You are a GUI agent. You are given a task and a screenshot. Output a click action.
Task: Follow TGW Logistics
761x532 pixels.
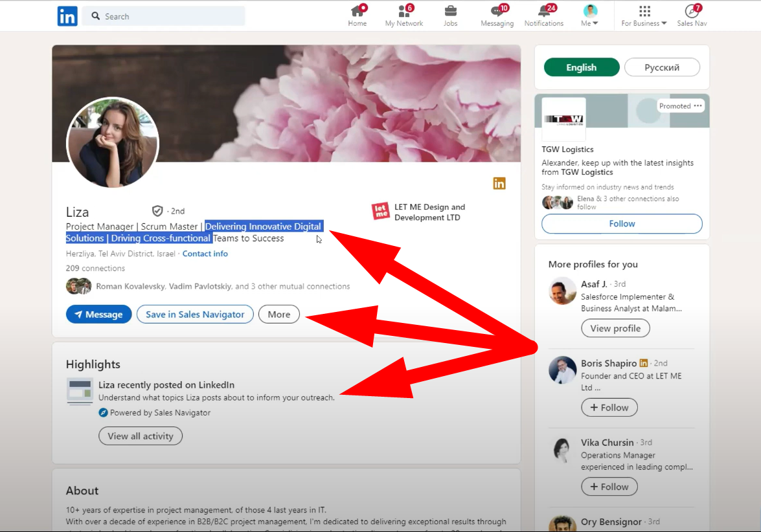click(622, 223)
